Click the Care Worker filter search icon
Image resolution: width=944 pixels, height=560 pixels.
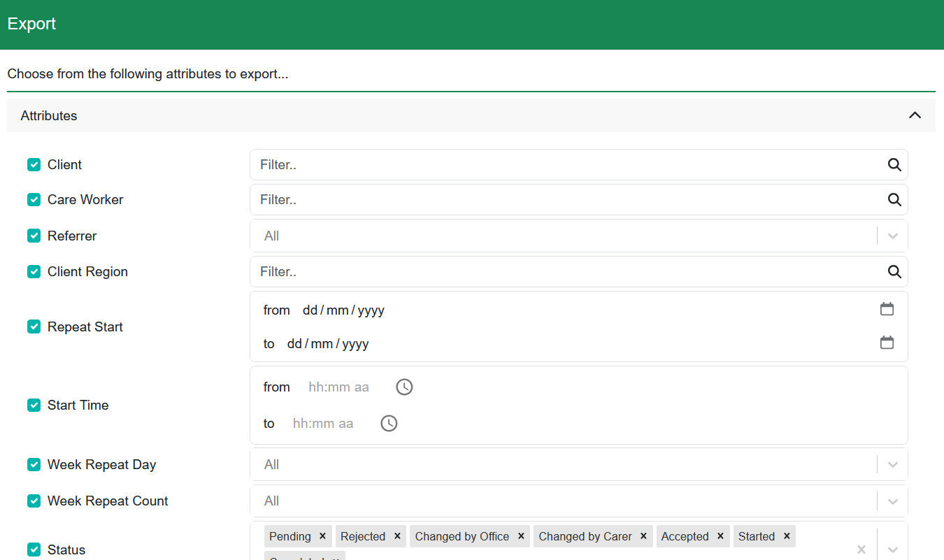click(x=894, y=200)
